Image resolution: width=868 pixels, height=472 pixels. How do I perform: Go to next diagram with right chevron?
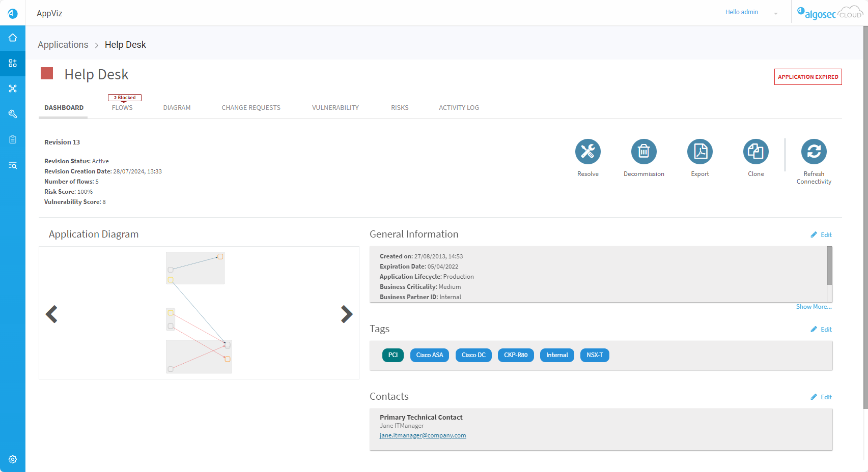point(347,314)
